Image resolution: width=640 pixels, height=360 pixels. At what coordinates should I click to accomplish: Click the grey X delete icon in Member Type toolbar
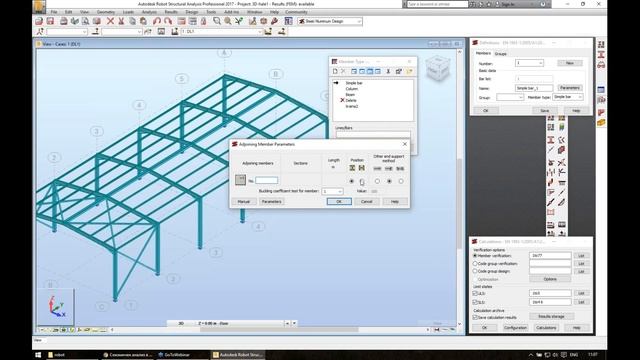click(x=343, y=71)
